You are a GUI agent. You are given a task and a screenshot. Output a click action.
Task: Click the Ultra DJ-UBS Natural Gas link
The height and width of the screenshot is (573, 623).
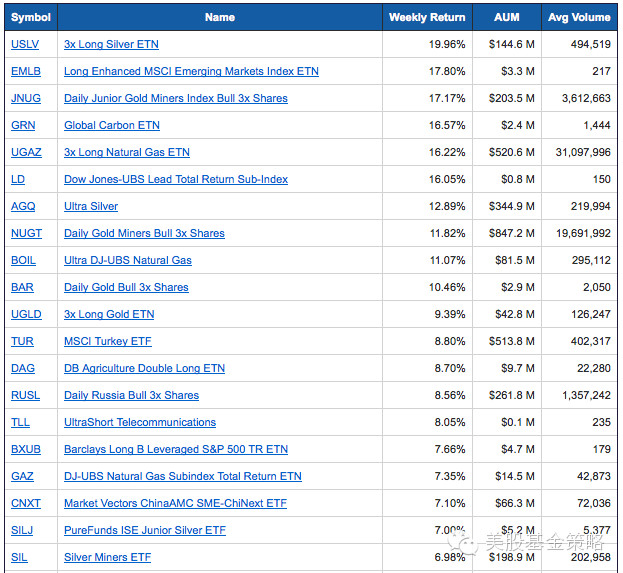[x=127, y=260]
